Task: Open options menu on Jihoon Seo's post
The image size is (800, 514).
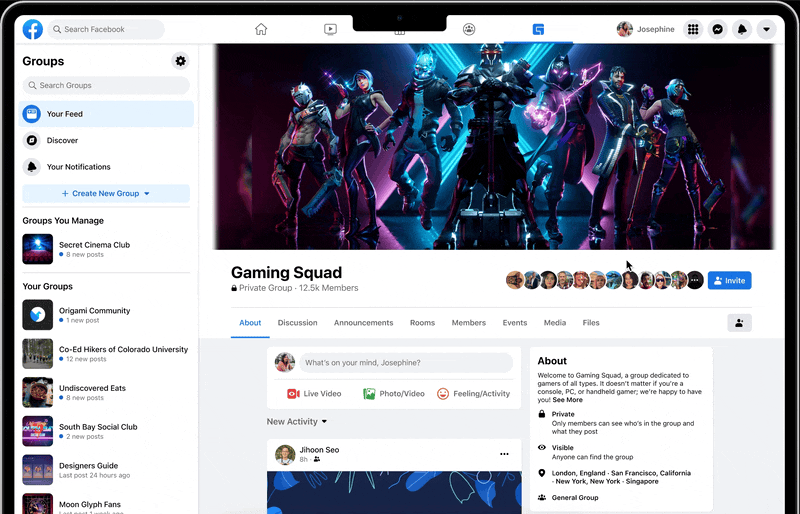Action: click(x=504, y=454)
